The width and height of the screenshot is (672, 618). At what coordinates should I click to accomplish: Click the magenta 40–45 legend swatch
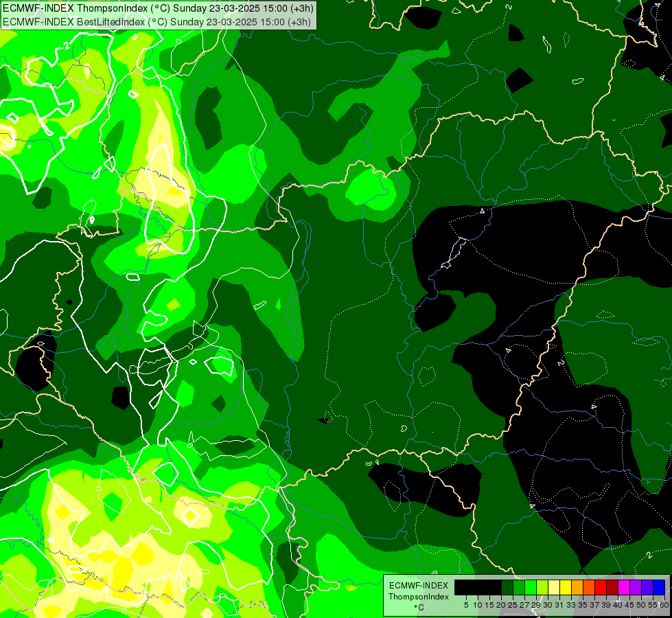pos(623,587)
